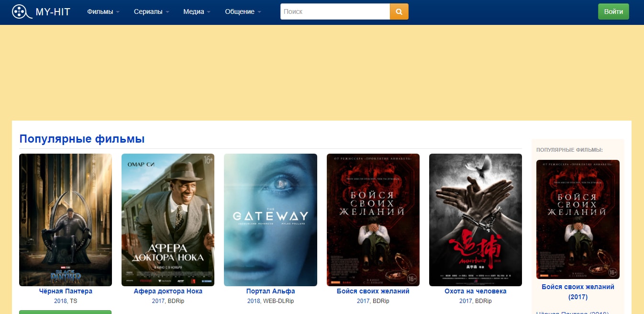Select 2017 year under Афера доктора Нока
Screen dimensions: 644x314
158,301
